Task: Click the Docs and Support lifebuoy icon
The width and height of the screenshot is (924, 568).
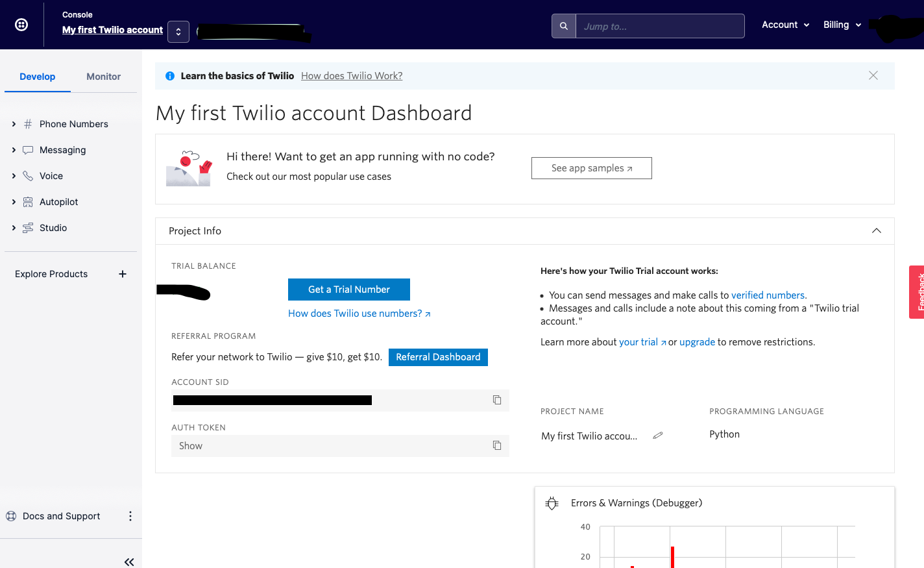Action: 11,516
